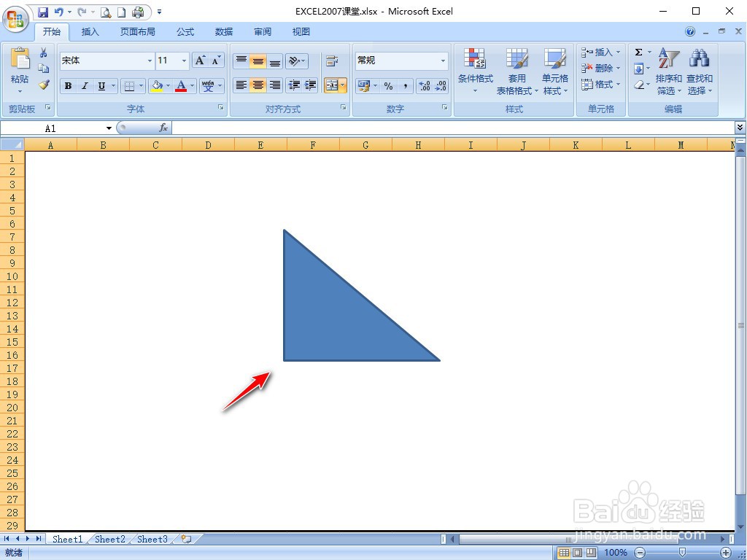The image size is (747, 560).
Task: Click 格式 cells button
Action: 601,85
